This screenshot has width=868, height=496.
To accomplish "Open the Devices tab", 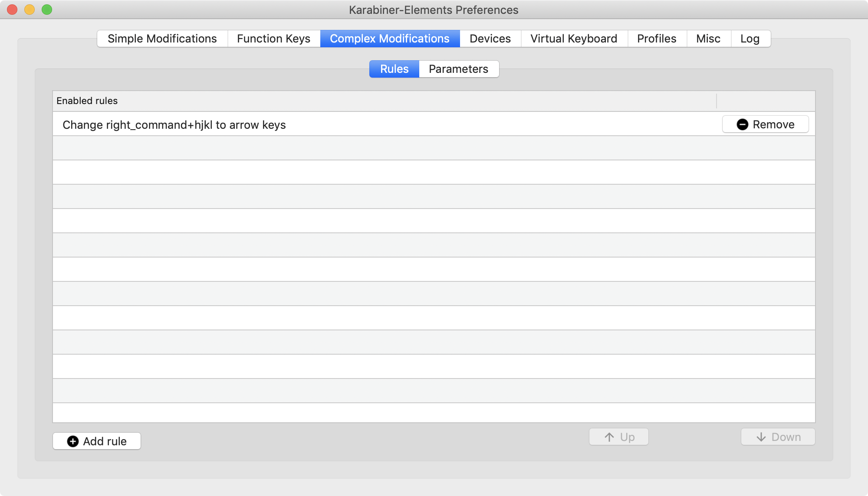I will pos(490,39).
